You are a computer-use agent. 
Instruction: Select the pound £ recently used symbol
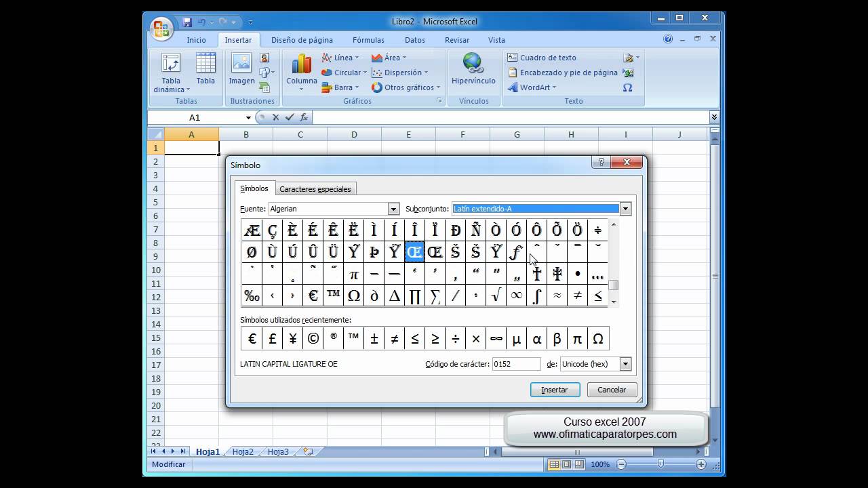click(x=272, y=338)
